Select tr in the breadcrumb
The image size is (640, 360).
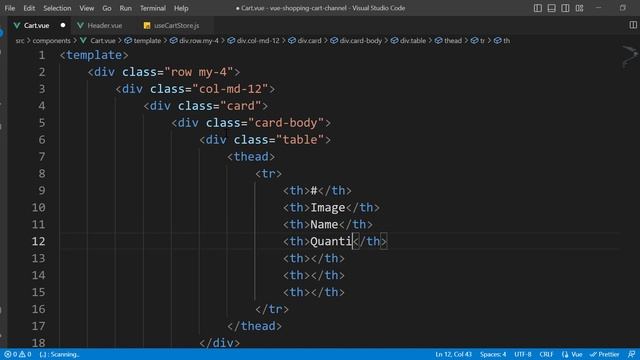point(482,40)
